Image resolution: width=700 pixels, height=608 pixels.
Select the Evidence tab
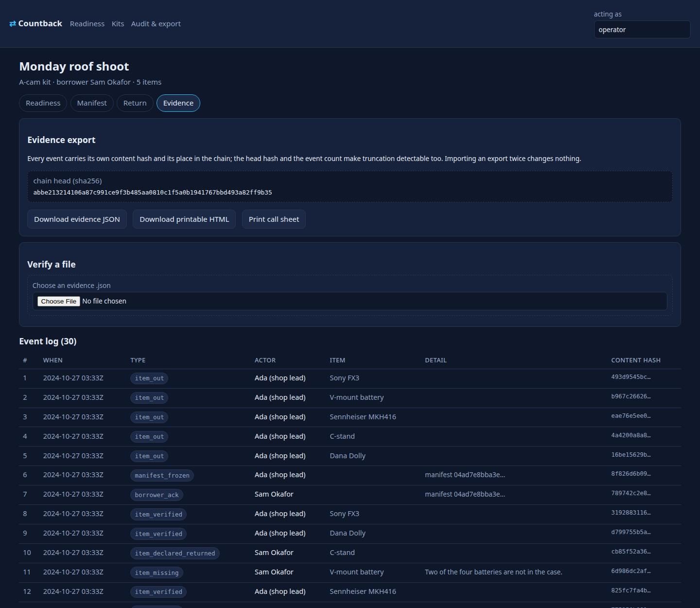(x=178, y=103)
